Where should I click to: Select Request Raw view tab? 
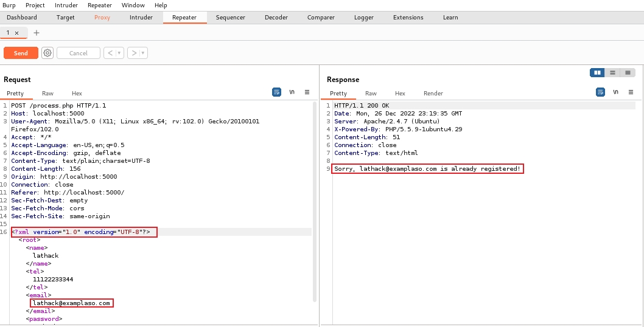click(47, 94)
